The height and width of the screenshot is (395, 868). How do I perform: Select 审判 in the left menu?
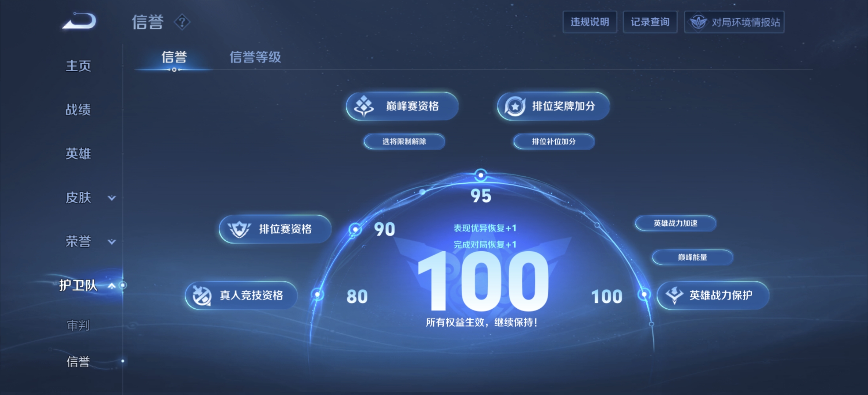click(78, 326)
